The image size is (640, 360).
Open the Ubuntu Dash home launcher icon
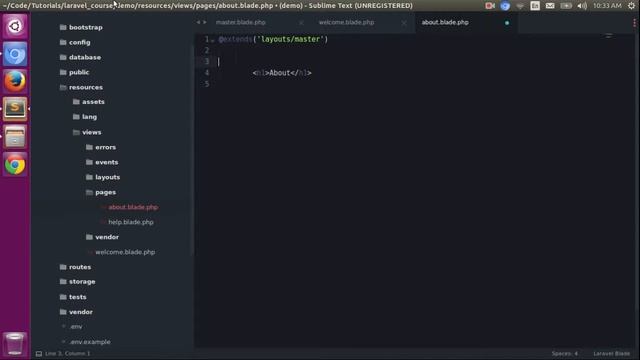[15, 26]
